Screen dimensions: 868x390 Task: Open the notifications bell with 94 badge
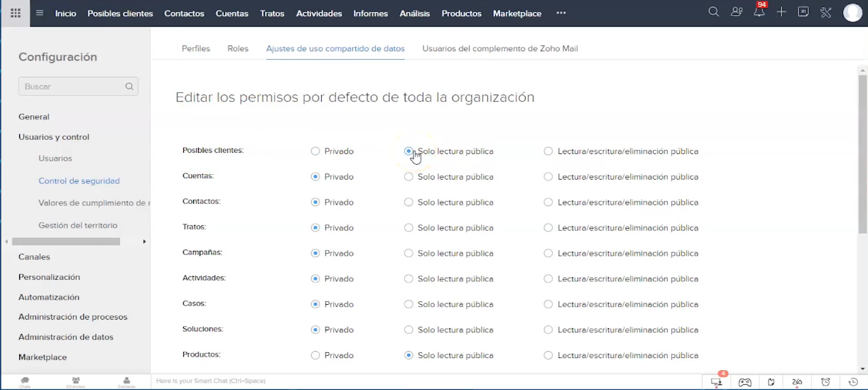[759, 11]
